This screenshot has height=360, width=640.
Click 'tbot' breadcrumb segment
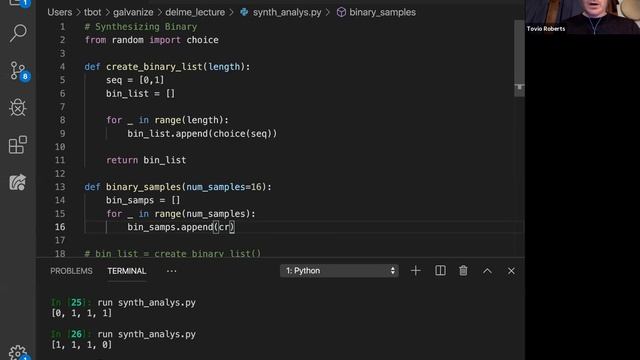(x=93, y=12)
